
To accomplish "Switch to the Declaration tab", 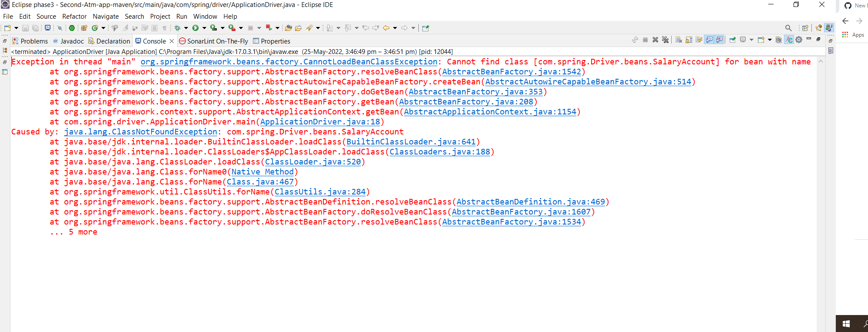I will click(109, 41).
